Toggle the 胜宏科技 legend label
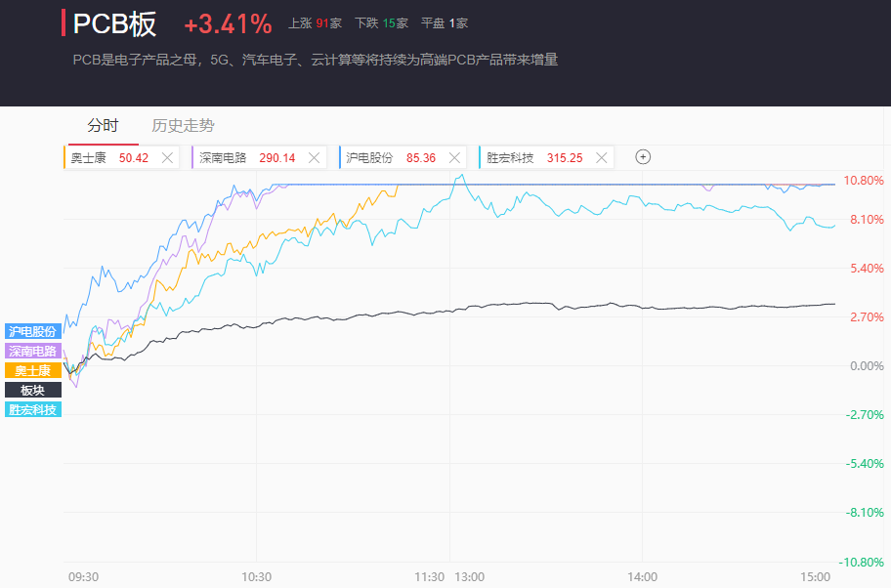891x588 pixels. tap(33, 409)
